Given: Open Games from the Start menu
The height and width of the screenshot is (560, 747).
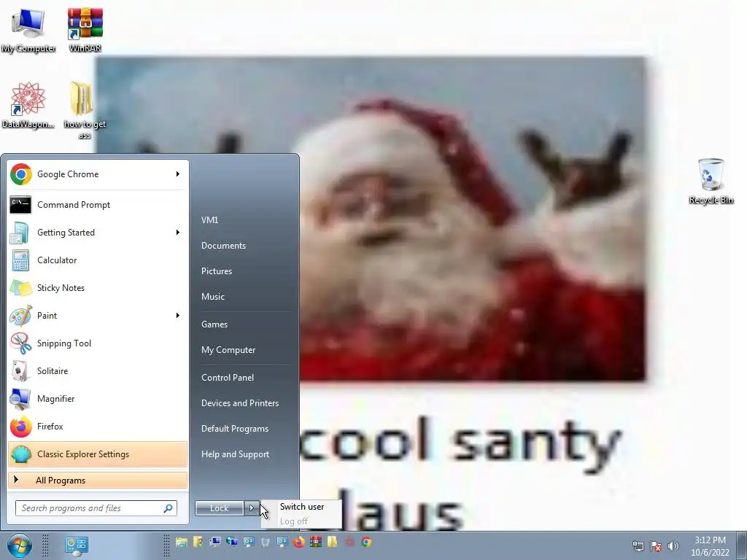Looking at the screenshot, I should pyautogui.click(x=214, y=324).
